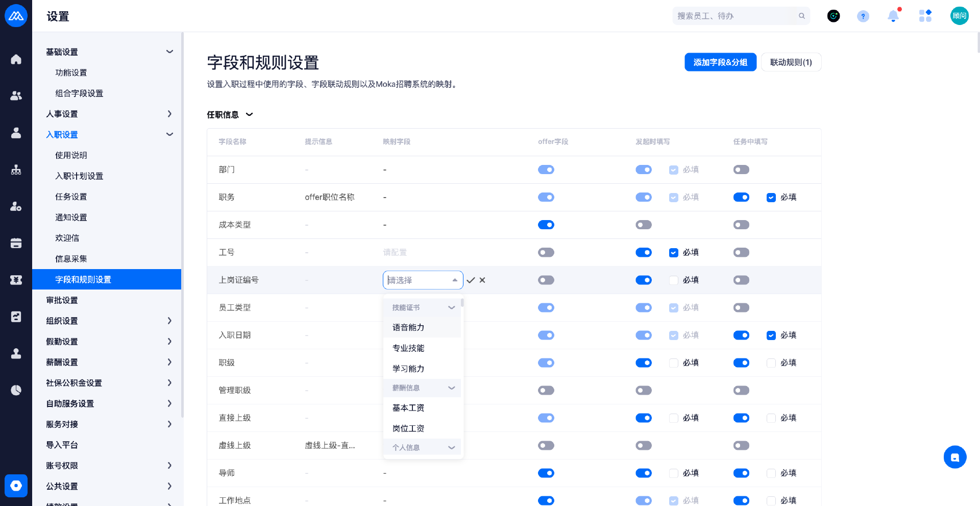Click the search employees input field
Image resolution: width=980 pixels, height=506 pixels.
pyautogui.click(x=735, y=16)
